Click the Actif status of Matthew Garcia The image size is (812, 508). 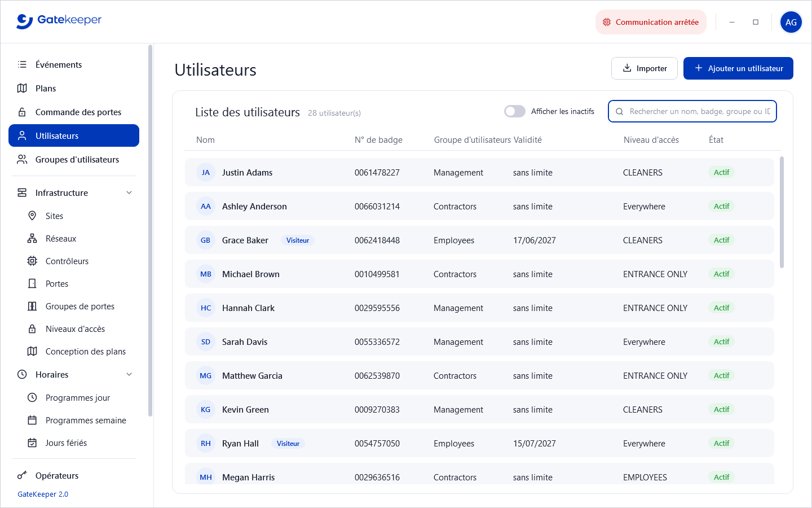tap(722, 376)
